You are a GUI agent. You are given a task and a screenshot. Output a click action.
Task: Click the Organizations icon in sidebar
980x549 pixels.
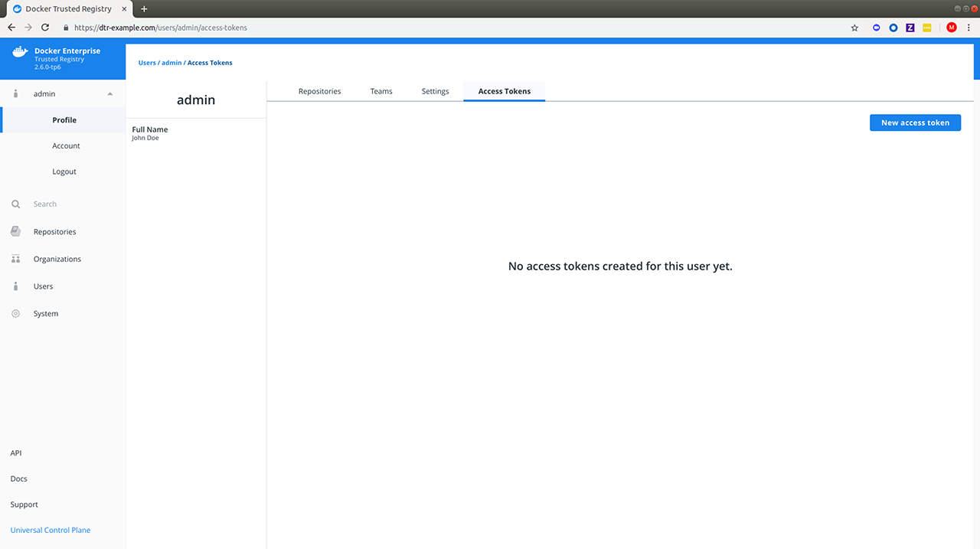(15, 259)
